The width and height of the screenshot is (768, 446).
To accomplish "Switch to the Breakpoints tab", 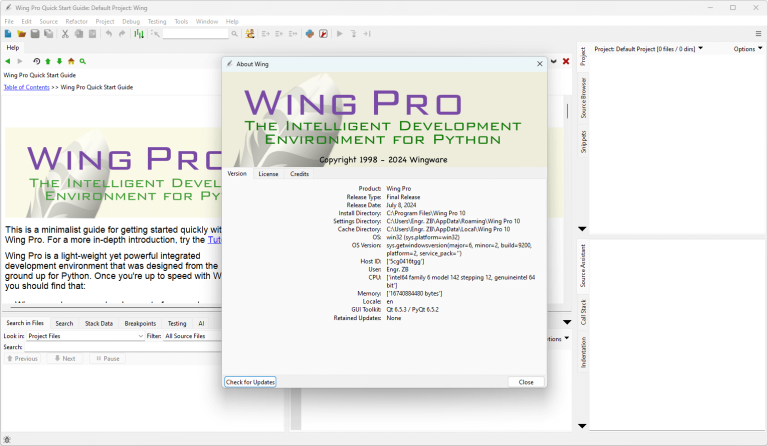I will pyautogui.click(x=140, y=324).
